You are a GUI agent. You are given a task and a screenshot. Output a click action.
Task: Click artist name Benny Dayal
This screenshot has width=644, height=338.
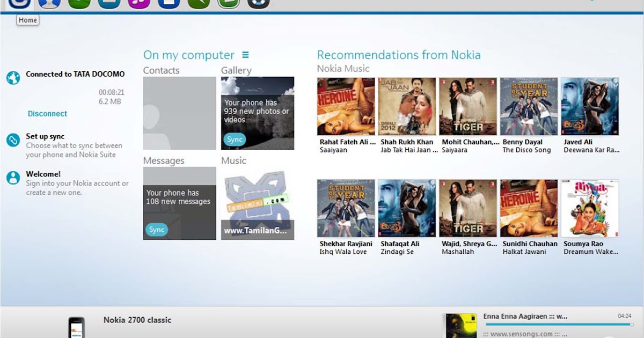pos(523,142)
